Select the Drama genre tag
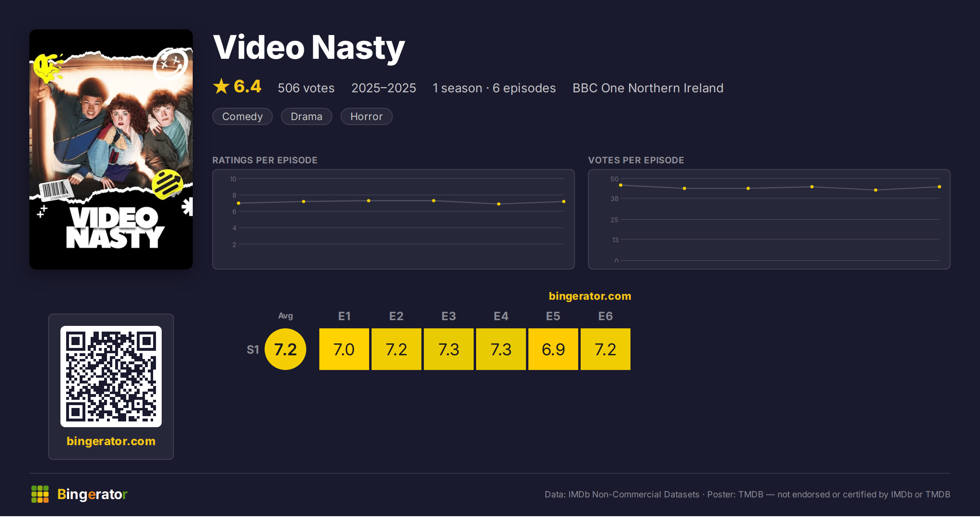This screenshot has height=517, width=980. 307,117
